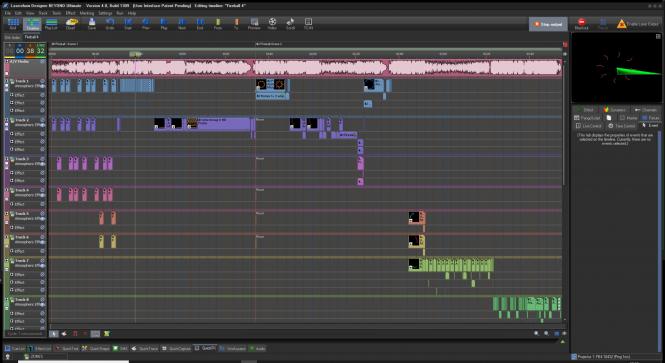Select the pointer tool below the timeline
665x363 pixels.
pyautogui.click(x=53, y=334)
